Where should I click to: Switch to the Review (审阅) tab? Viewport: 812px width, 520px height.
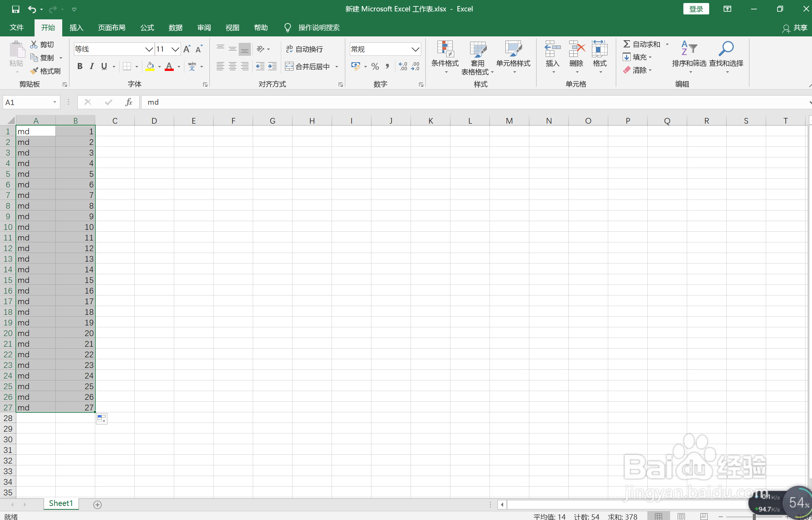tap(204, 27)
